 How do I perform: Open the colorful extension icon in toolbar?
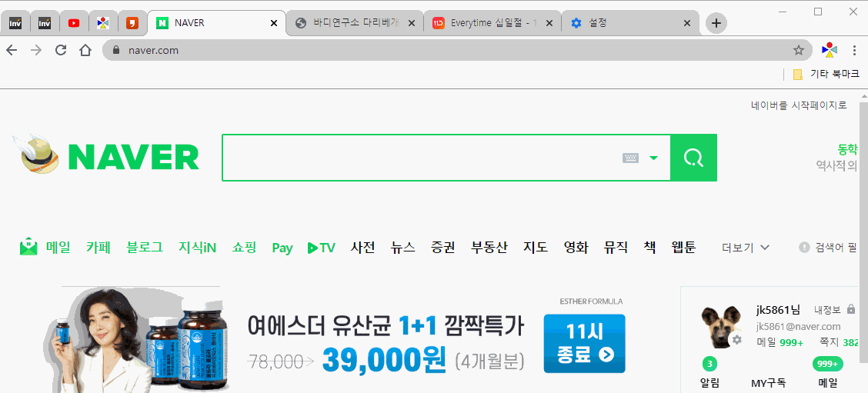pyautogui.click(x=830, y=50)
